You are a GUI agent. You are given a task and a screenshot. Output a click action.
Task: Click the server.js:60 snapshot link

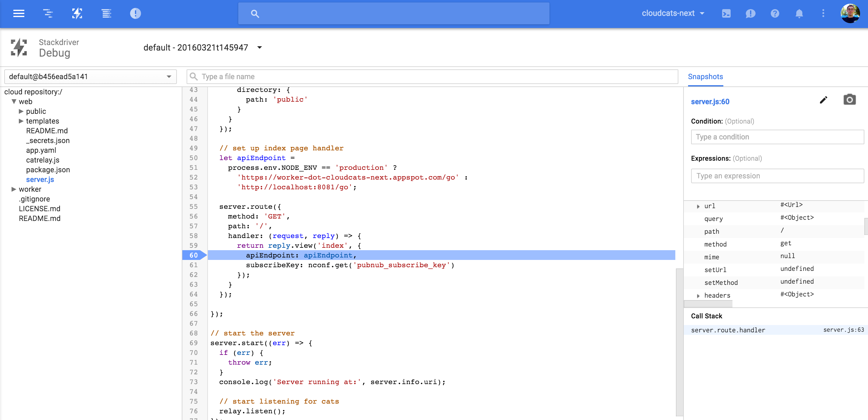tap(710, 102)
